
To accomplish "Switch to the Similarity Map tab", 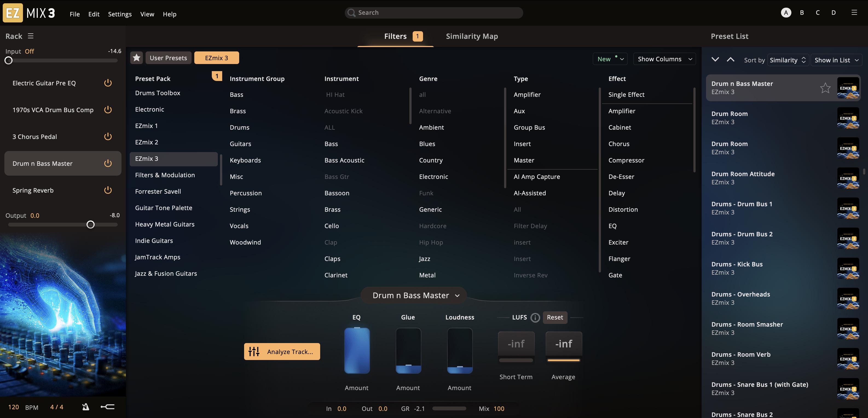I will (x=472, y=36).
